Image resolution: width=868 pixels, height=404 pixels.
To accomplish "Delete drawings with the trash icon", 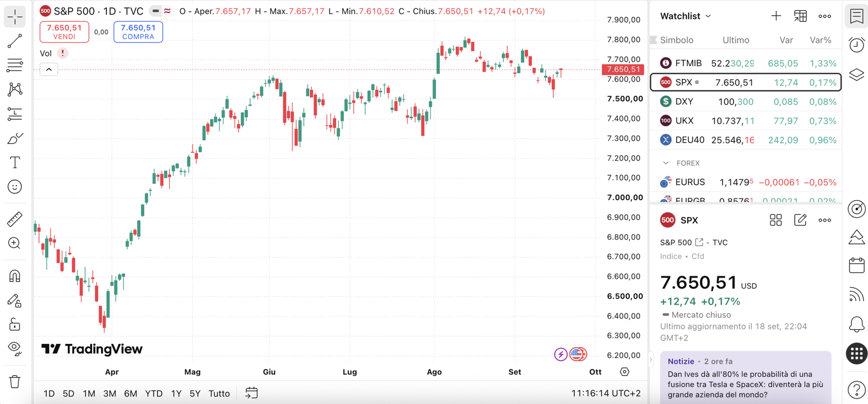I will [15, 381].
